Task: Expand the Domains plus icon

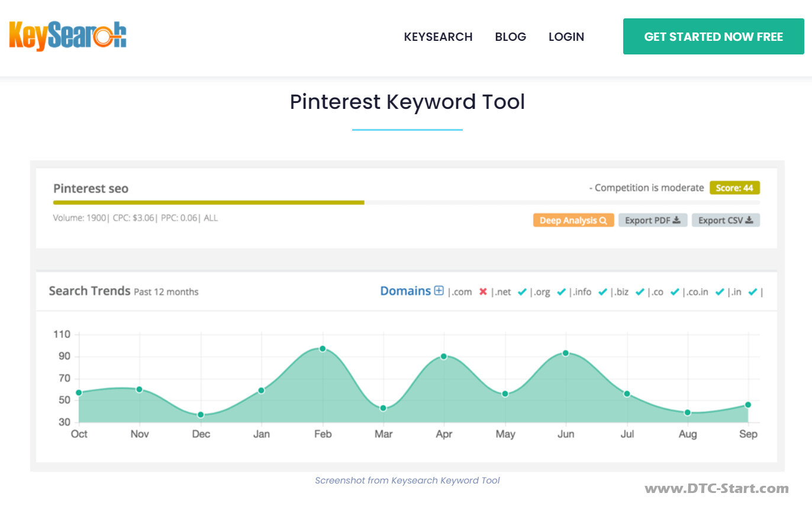Action: click(x=439, y=291)
